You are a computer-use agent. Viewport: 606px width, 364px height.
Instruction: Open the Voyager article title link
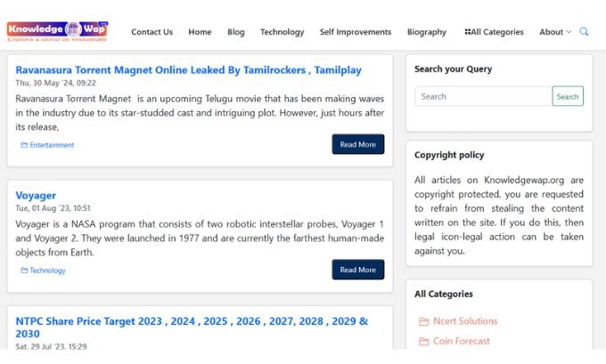coord(36,196)
